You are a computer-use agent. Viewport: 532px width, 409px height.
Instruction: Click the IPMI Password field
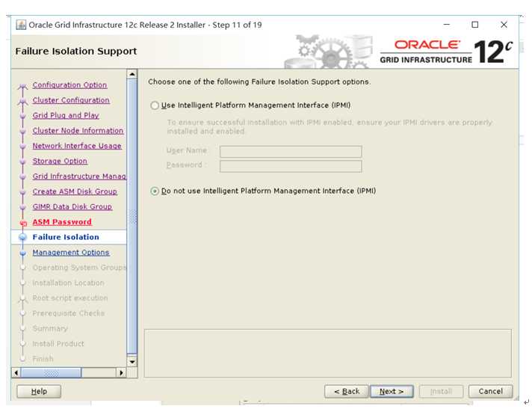point(291,166)
